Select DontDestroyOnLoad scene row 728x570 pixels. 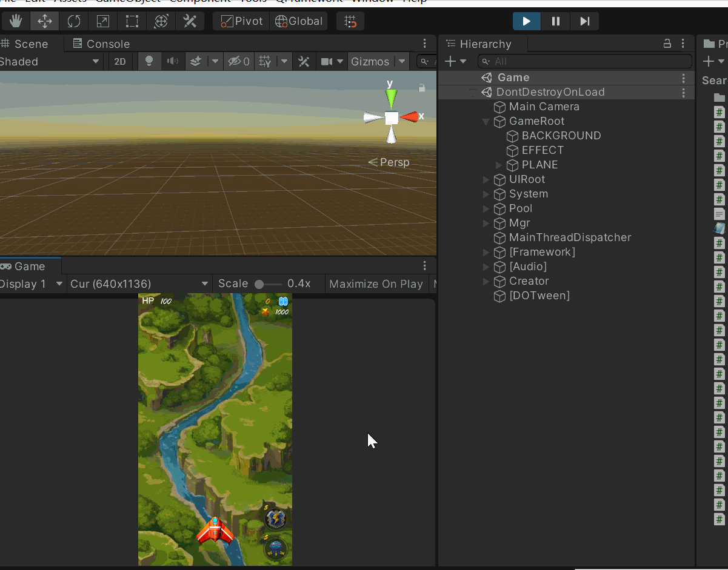(566, 92)
